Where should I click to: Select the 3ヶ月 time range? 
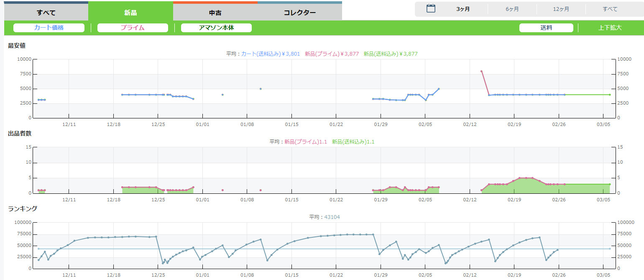(463, 9)
